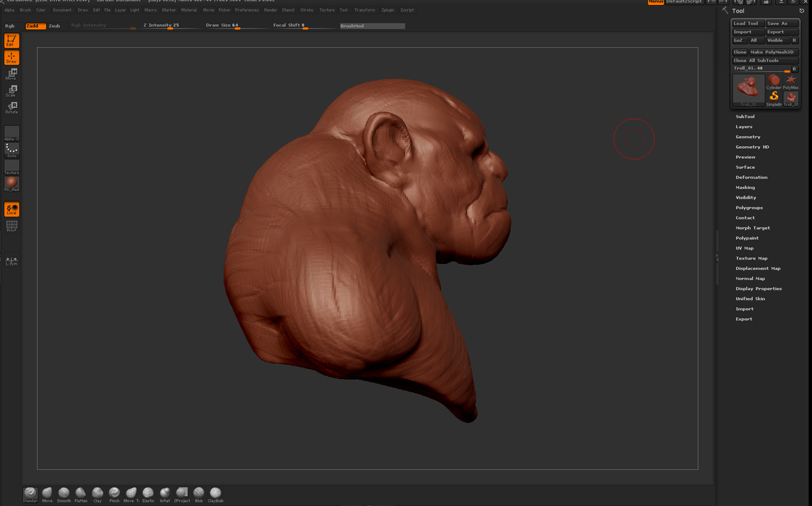This screenshot has width=812, height=506.
Task: Activate the Move transform icon in left shelf
Action: tap(11, 74)
